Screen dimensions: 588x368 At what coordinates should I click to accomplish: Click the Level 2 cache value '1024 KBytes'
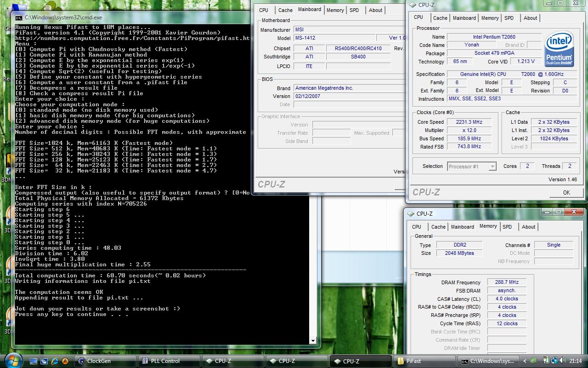[554, 138]
